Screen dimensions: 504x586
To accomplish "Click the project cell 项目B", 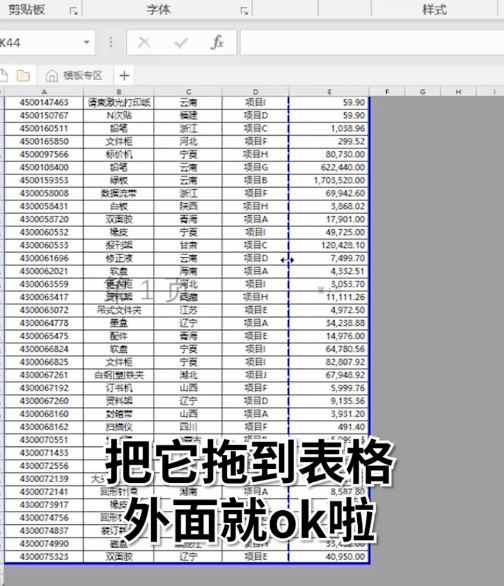I will coord(255,181).
